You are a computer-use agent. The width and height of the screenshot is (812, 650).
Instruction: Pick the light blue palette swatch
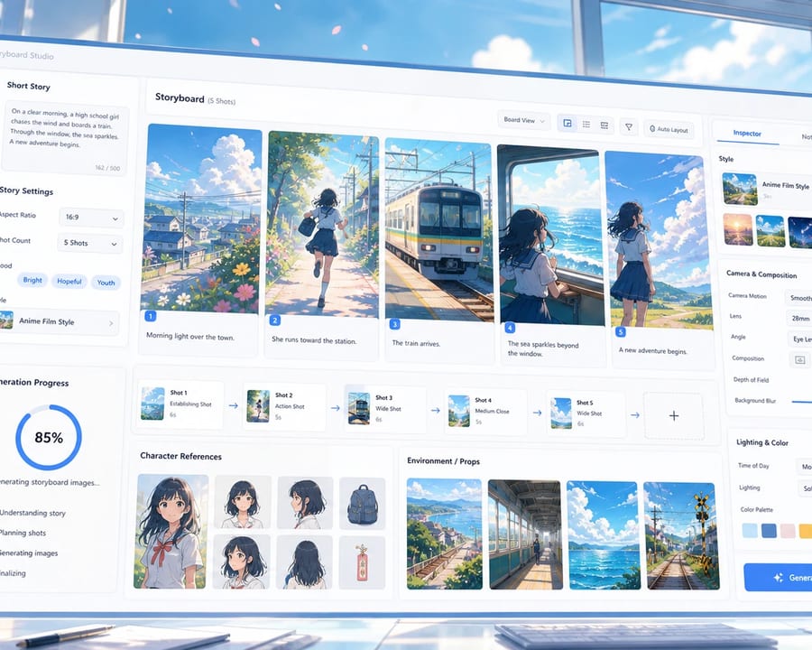(750, 530)
